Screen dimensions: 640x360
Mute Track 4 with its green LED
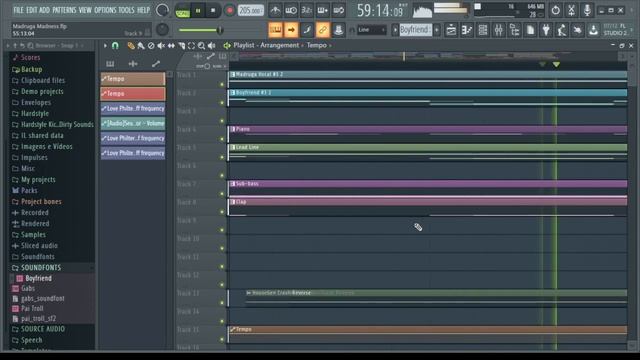click(x=222, y=139)
